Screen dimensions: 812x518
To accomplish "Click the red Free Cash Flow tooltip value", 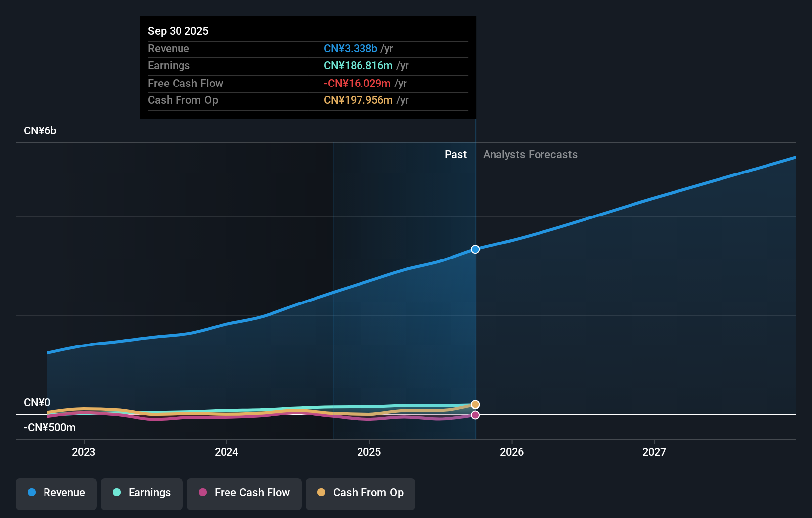I will pos(357,83).
